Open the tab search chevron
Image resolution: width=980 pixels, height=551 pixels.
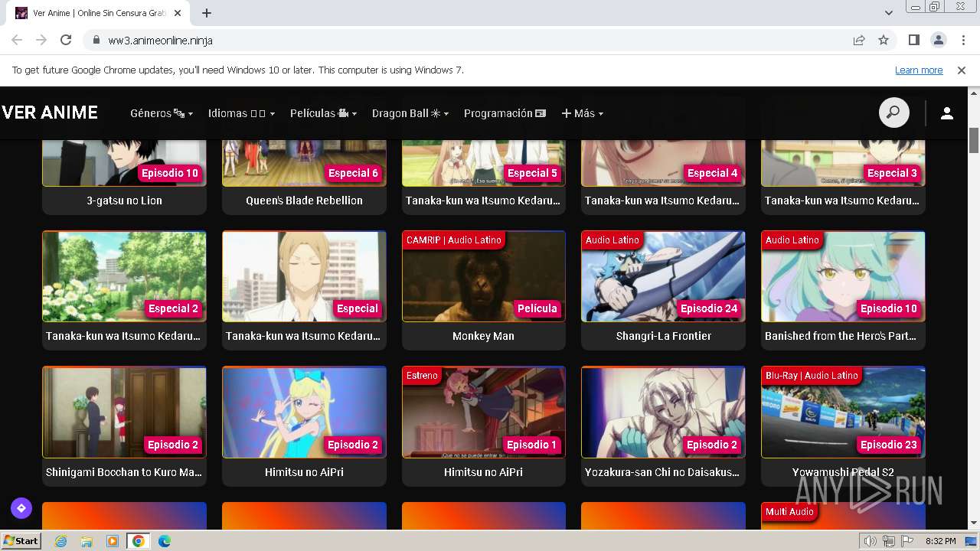[889, 13]
